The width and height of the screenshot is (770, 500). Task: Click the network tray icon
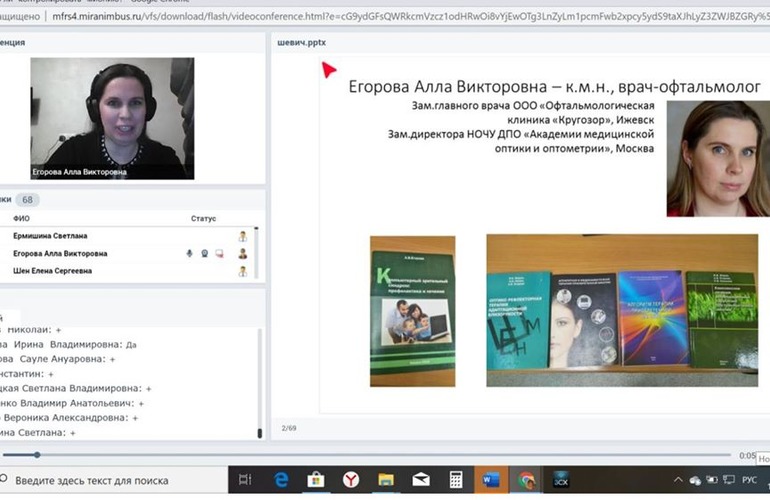point(729,480)
